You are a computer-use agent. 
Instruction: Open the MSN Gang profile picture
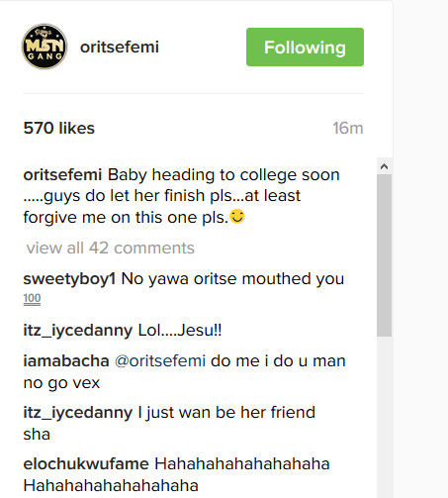point(45,47)
